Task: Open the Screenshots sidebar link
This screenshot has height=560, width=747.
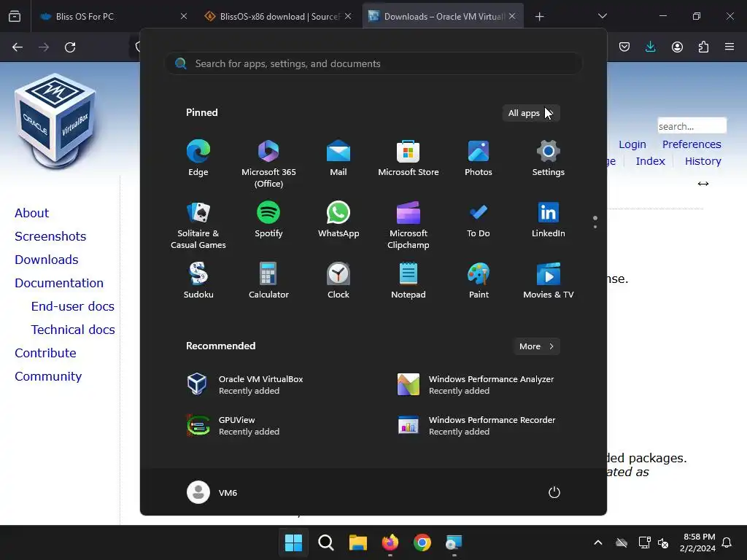Action: click(50, 236)
